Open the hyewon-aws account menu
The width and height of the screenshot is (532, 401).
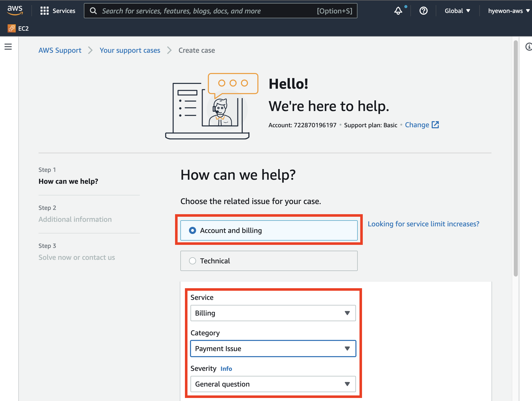point(509,11)
